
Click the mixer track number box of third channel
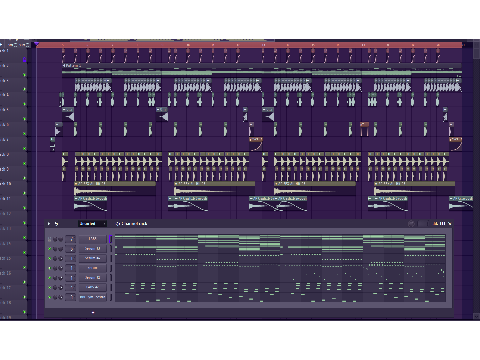tap(71, 258)
